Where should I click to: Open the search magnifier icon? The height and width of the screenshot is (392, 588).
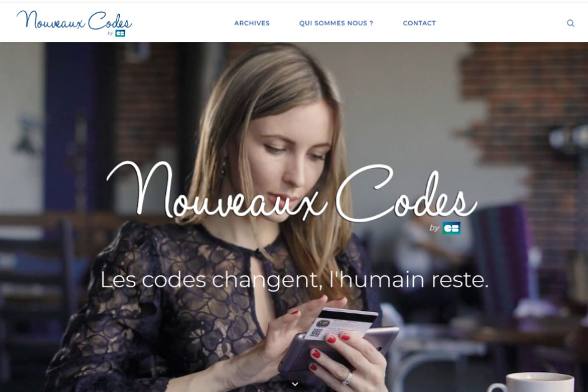(571, 23)
